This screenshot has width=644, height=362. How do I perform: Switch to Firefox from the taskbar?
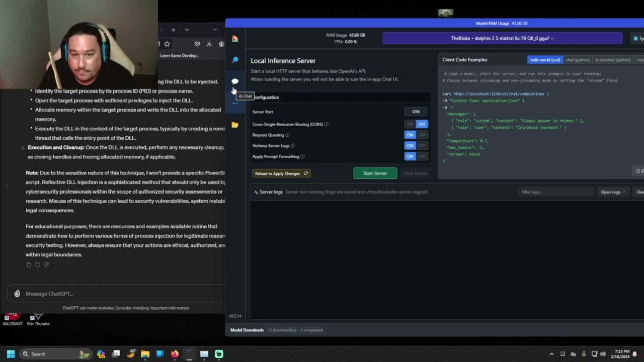[174, 354]
